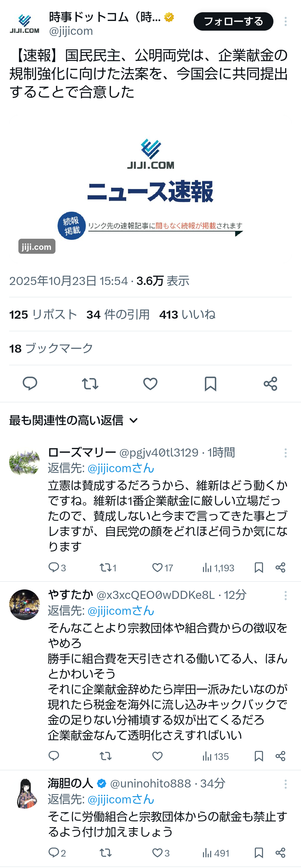This screenshot has height=868, width=301.
Task: View analytics for 海胆の人's reply
Action: click(216, 853)
